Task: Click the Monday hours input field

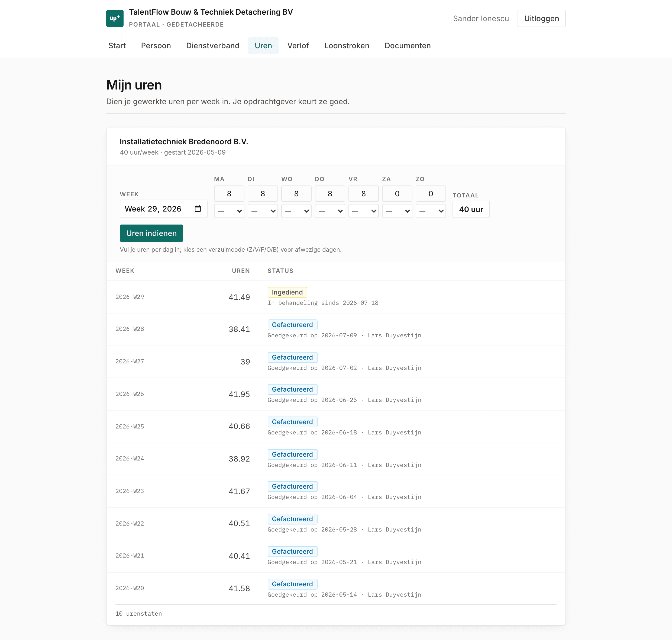Action: (229, 194)
